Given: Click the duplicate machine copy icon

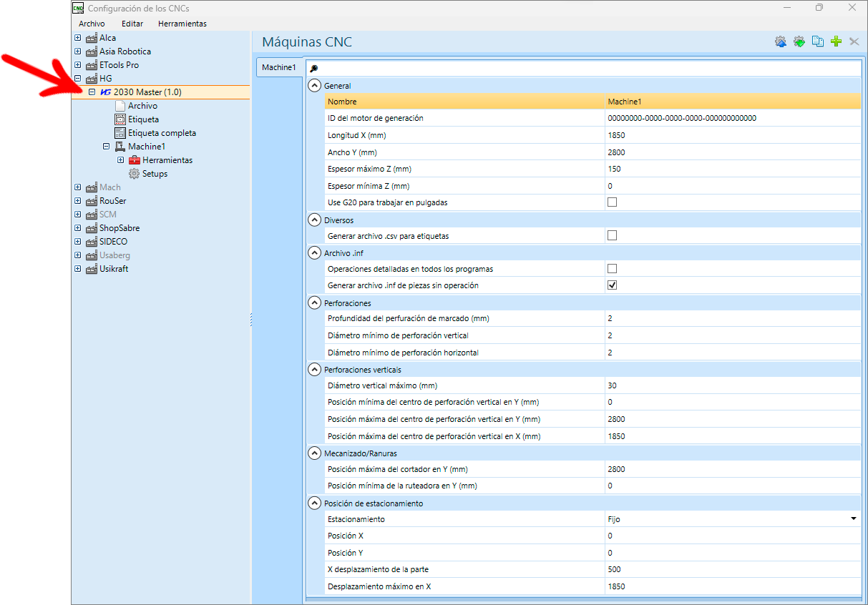Looking at the screenshot, I should pos(818,42).
